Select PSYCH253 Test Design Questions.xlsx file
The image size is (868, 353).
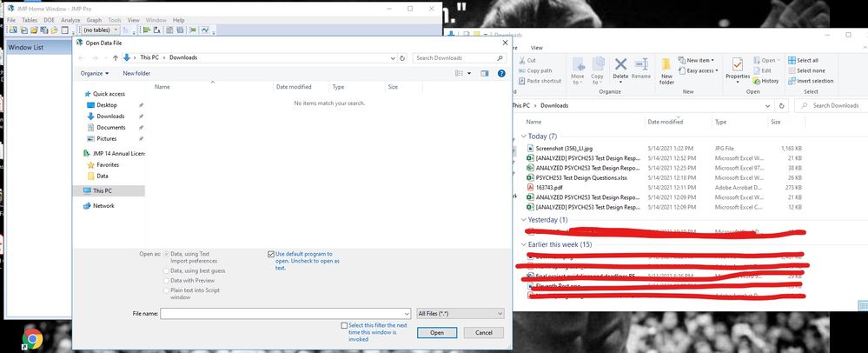coord(583,177)
